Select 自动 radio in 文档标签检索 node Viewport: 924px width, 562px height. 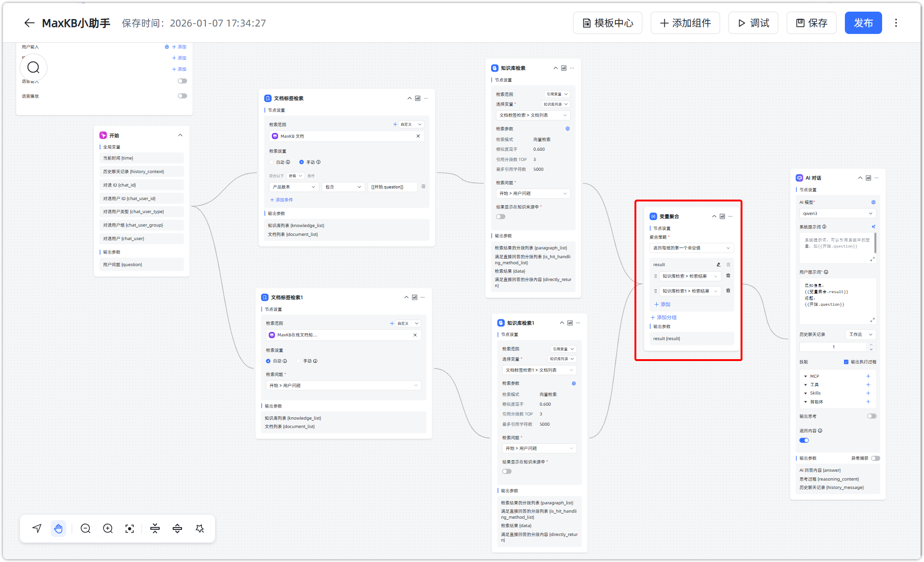pyautogui.click(x=272, y=162)
